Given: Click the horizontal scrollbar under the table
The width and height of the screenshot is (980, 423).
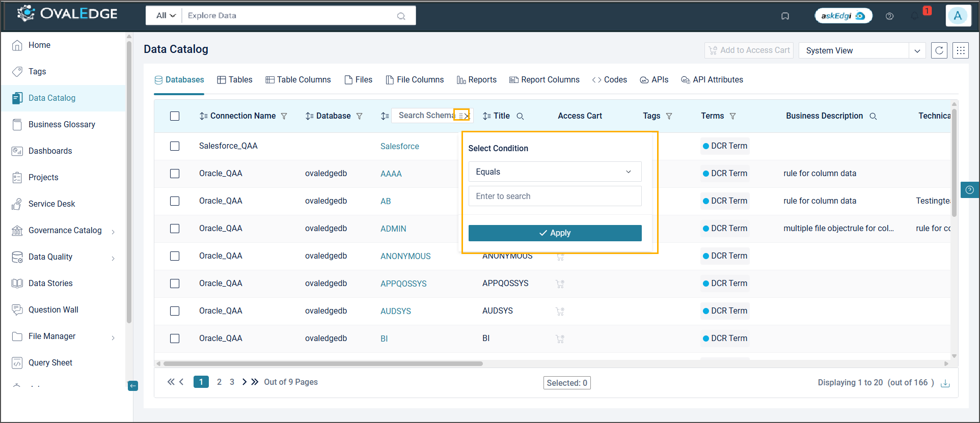Looking at the screenshot, I should pos(323,363).
